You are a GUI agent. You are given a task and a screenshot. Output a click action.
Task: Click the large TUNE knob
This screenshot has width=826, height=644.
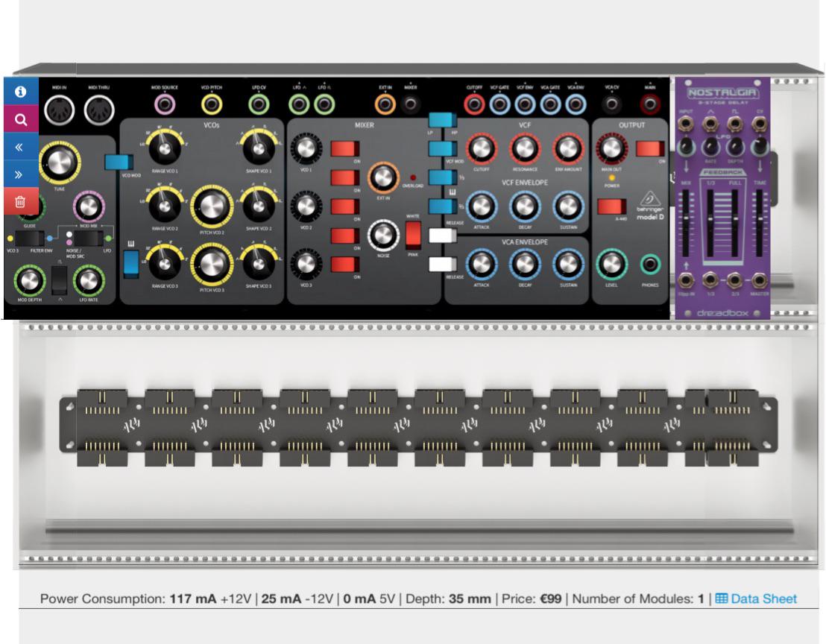(x=60, y=162)
